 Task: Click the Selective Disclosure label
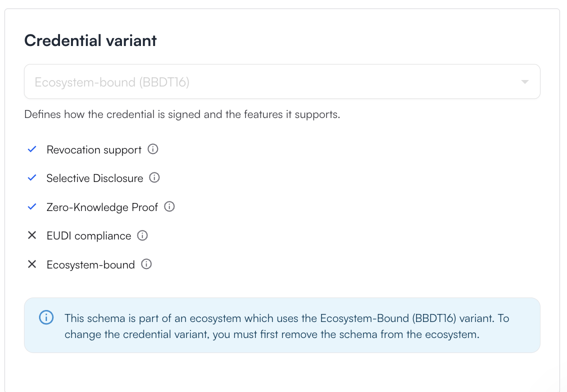point(94,178)
